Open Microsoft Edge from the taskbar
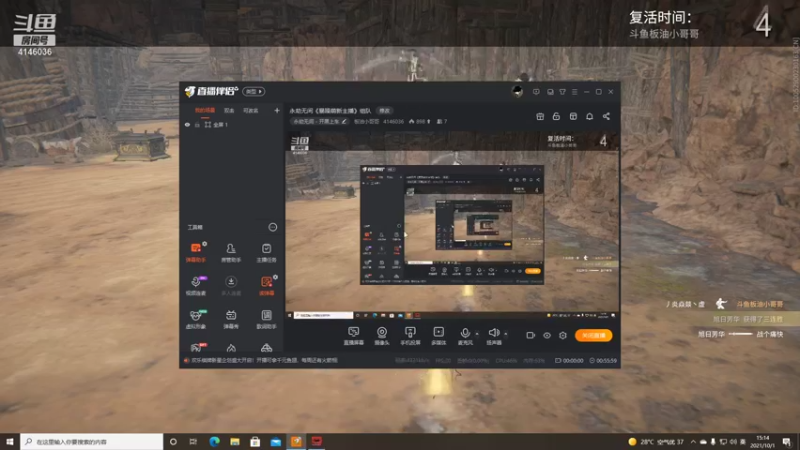The image size is (800, 450). 214,441
